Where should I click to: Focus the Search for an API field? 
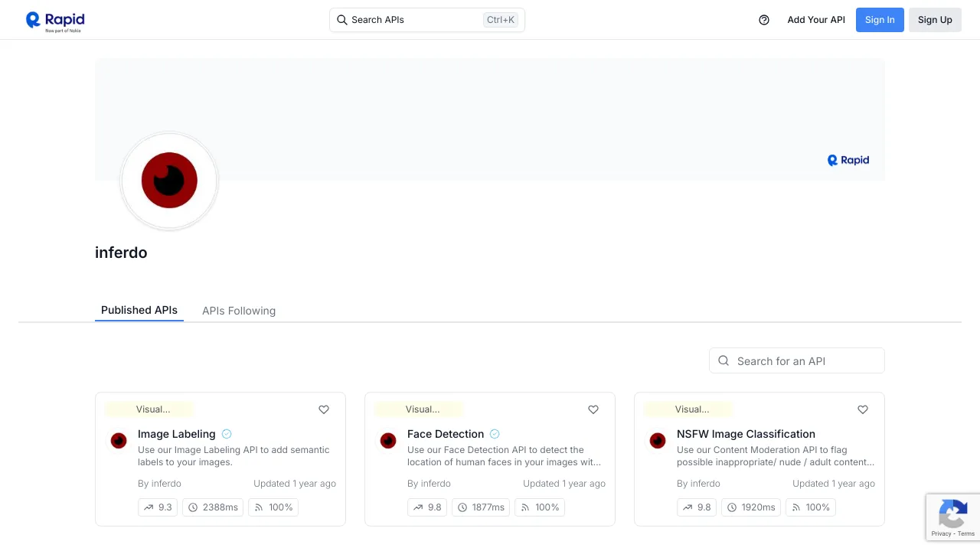click(x=797, y=360)
